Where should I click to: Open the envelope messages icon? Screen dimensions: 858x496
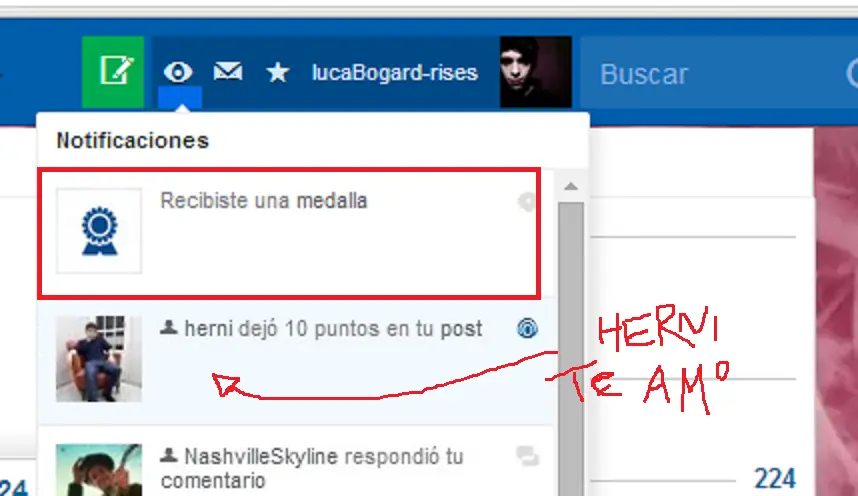coord(228,72)
